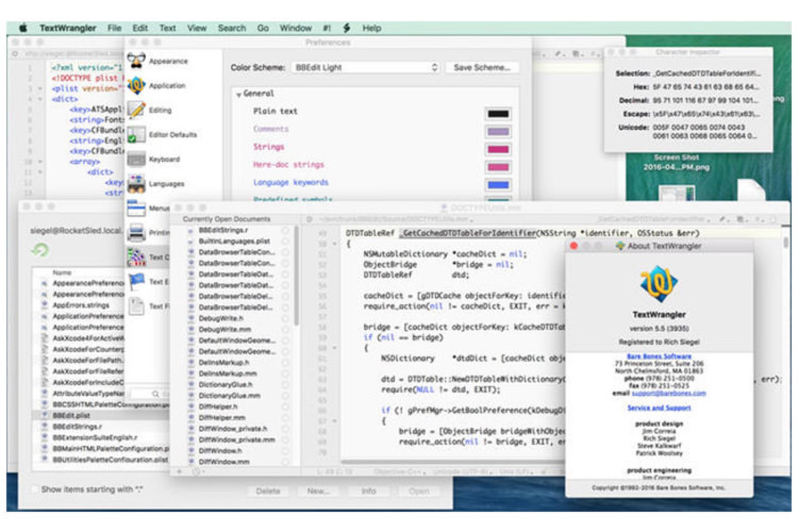Select BBEdit.plist in the FTP file list
The width and height of the screenshot is (798, 532).
101,415
